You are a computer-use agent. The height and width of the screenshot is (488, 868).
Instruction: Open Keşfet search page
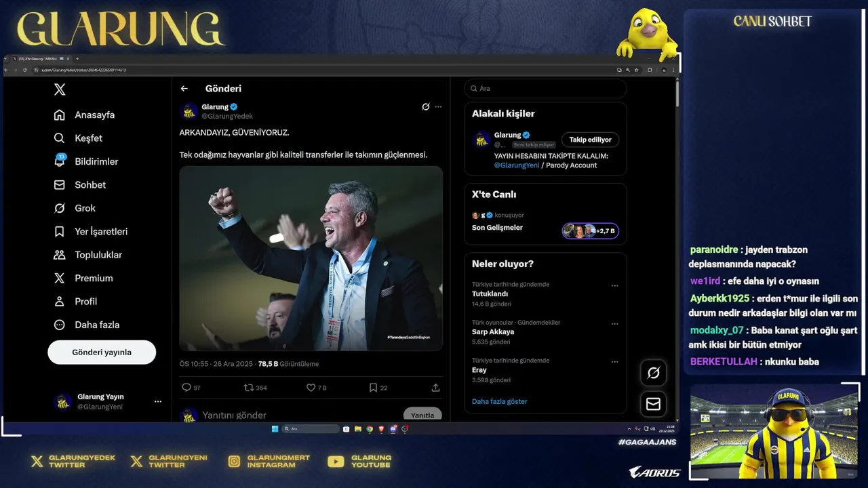(78, 138)
